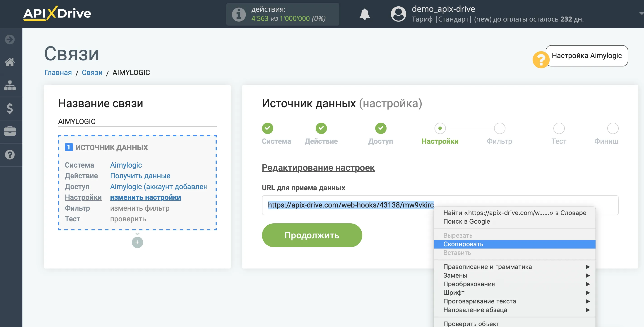Image resolution: width=644 pixels, height=327 pixels.
Task: Click проверить next to Тест
Action: [128, 219]
